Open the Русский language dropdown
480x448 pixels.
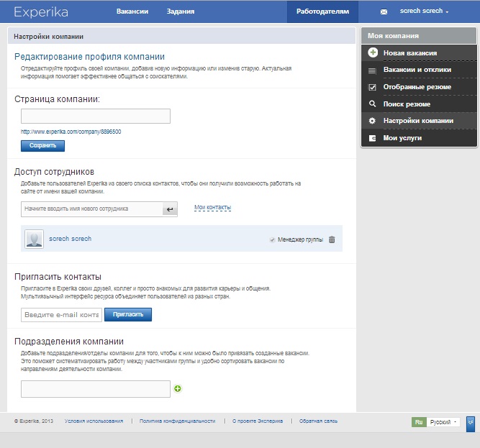tap(444, 422)
